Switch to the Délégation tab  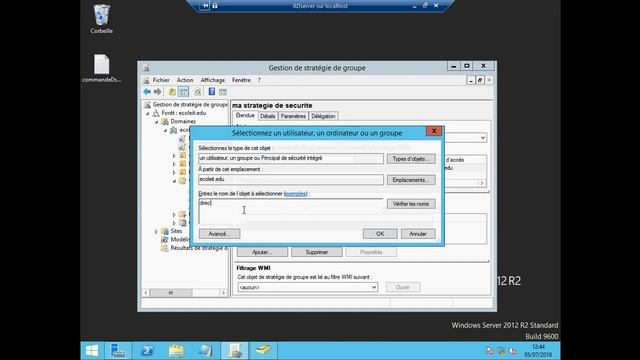point(323,116)
